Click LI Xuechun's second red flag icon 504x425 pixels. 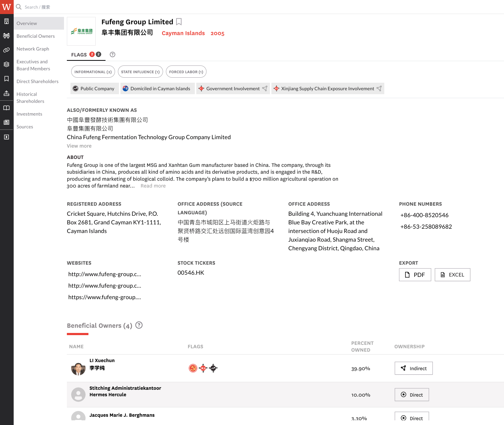tap(203, 368)
